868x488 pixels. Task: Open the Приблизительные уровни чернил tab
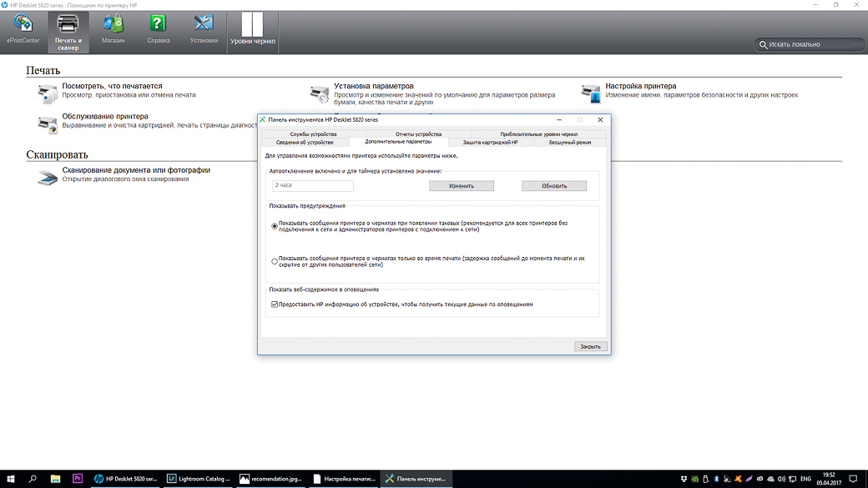(538, 134)
